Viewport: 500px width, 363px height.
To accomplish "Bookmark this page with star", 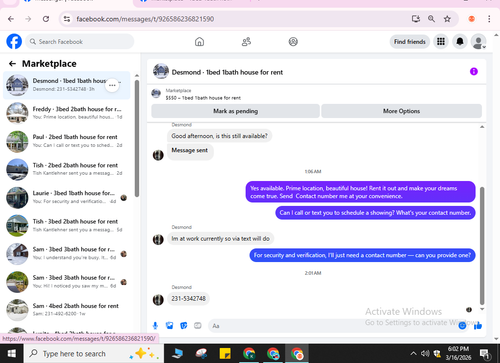I will 447,19.
